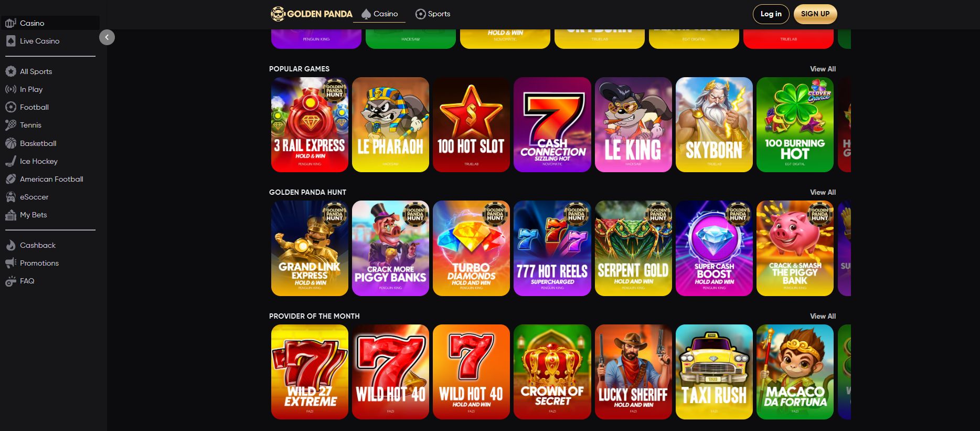The height and width of the screenshot is (431, 980).
Task: Open Live Casino from sidebar
Action: (39, 41)
